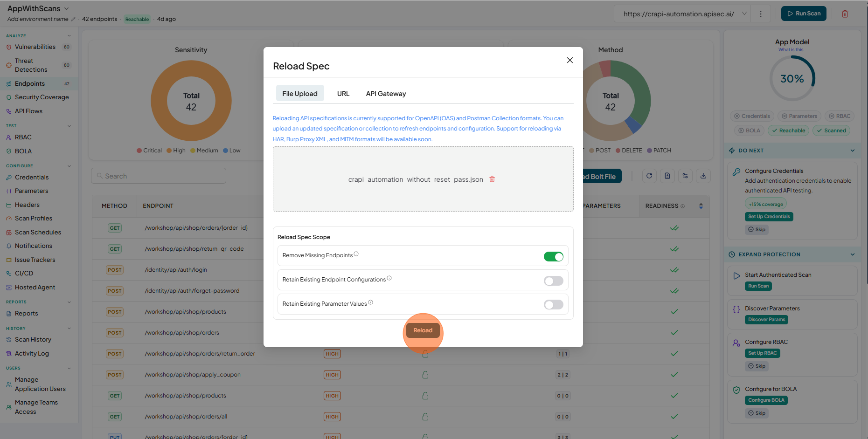Show info for Retain Existing Parameter Values
Image resolution: width=868 pixels, height=439 pixels.
coord(371,302)
